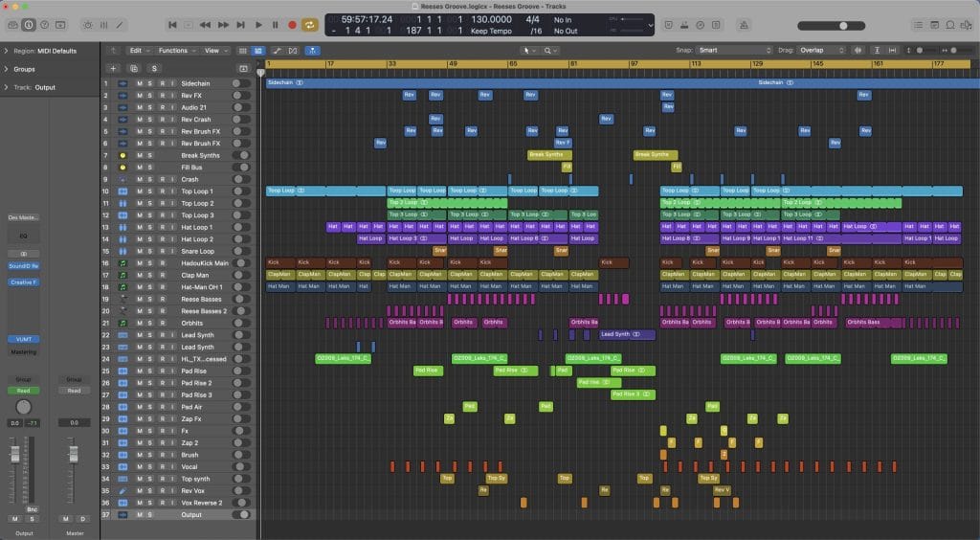Open the Functions menu in Tracks area
This screenshot has width=980, height=540.
click(177, 50)
